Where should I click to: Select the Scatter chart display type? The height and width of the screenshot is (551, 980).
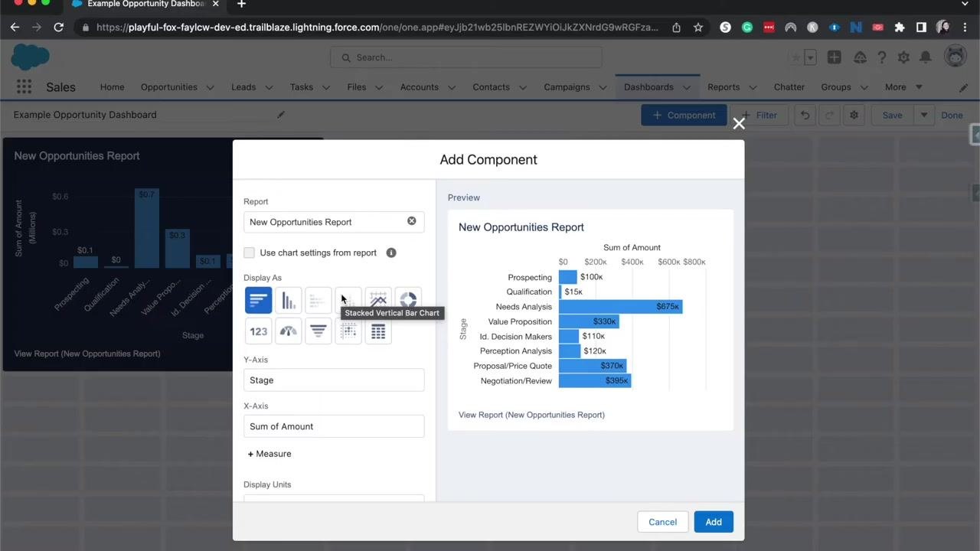348,331
